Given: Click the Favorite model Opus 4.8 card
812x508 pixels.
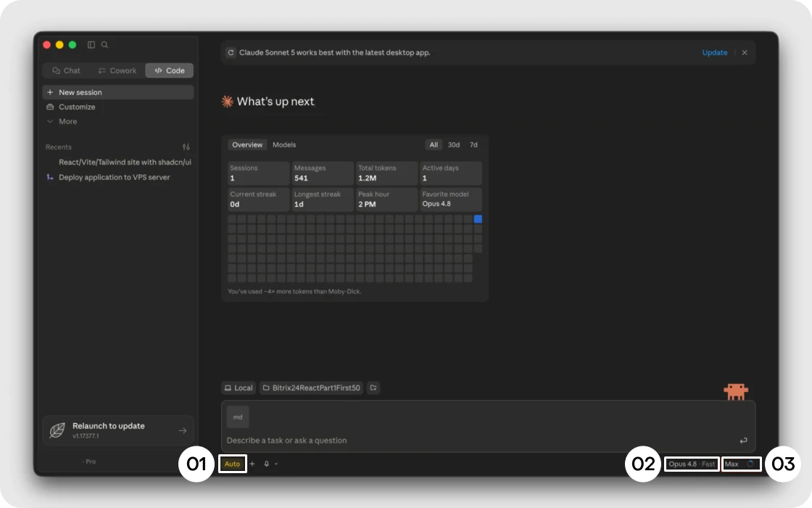Looking at the screenshot, I should tap(451, 199).
